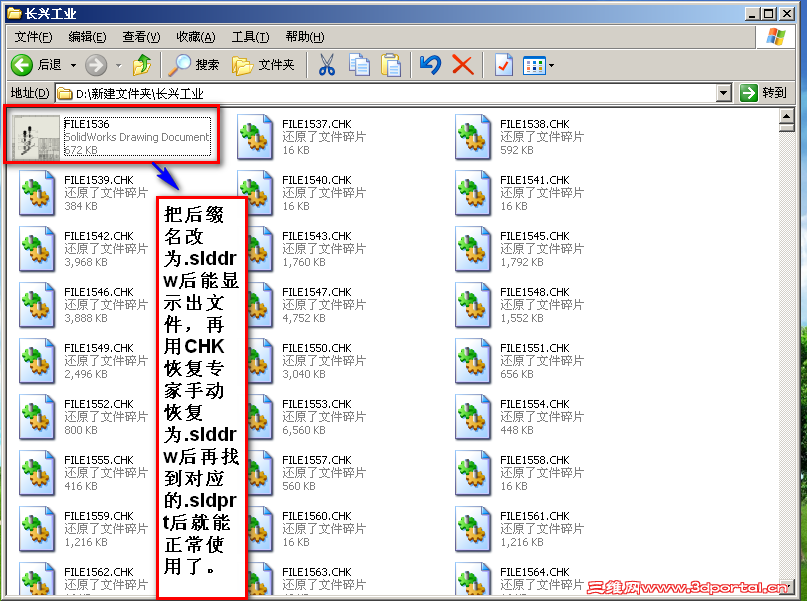The width and height of the screenshot is (807, 601).
Task: Click the vertical scrollbar up arrow
Action: (x=786, y=116)
